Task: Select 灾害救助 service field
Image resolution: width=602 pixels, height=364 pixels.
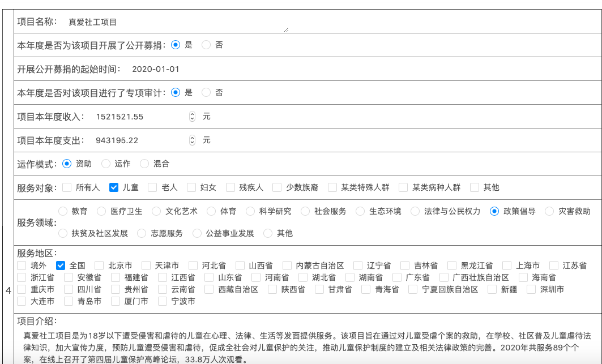Action: tap(549, 211)
